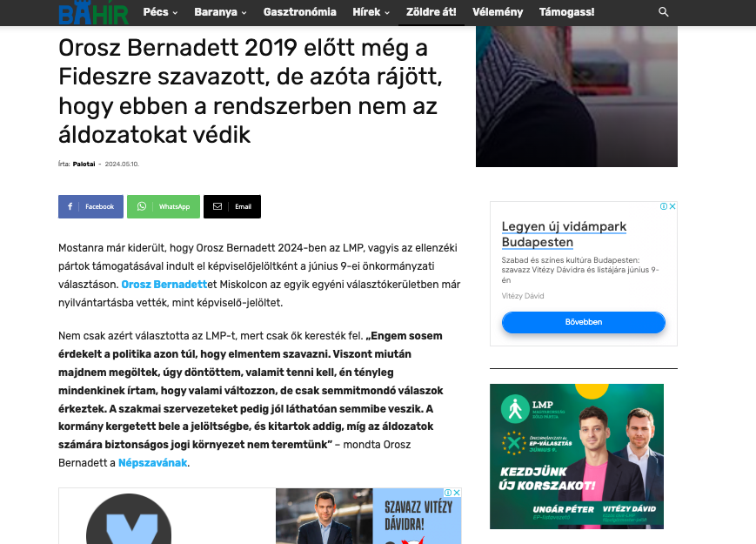Click the bottom banner ad info icon
This screenshot has width=756, height=544.
coord(448,493)
